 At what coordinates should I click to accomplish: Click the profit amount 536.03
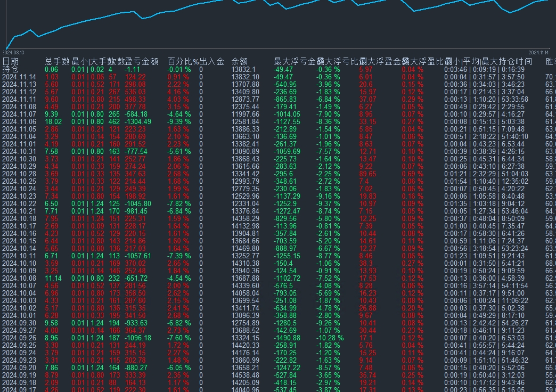135,92
